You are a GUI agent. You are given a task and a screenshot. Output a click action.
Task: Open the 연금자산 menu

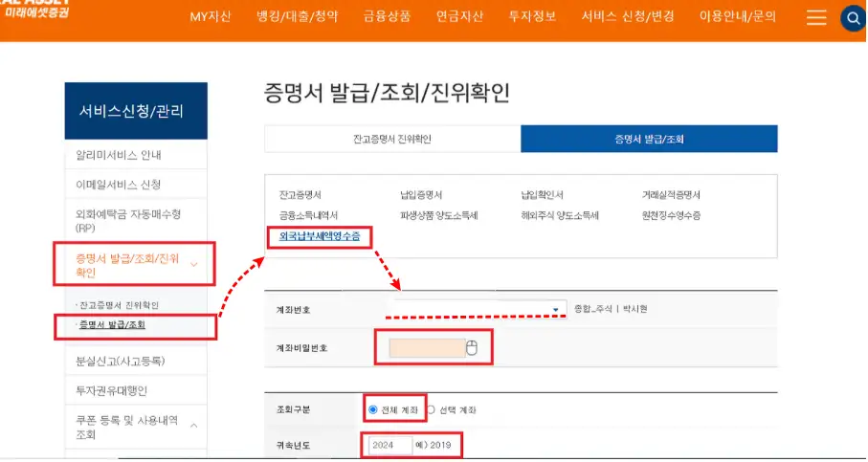coord(459,16)
